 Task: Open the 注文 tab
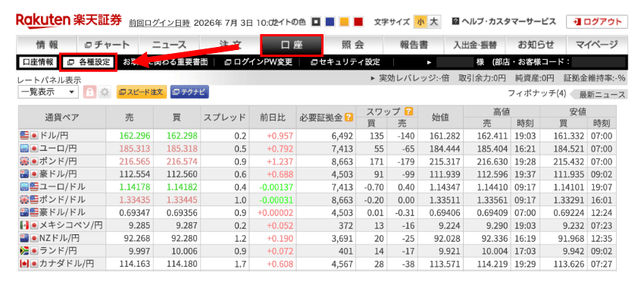[230, 45]
